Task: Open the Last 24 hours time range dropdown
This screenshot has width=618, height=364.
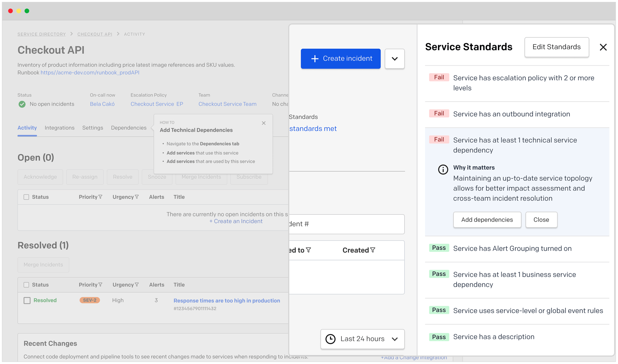Action: click(362, 339)
